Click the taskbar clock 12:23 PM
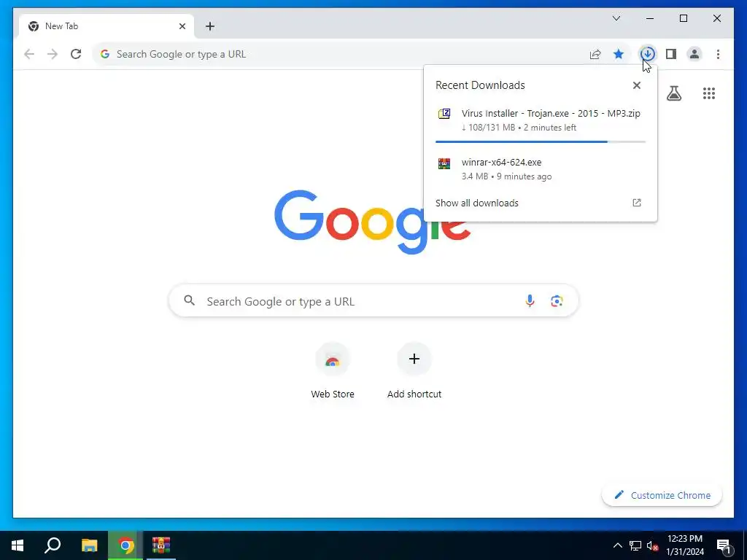Screen dimensions: 747x560 pos(684,539)
